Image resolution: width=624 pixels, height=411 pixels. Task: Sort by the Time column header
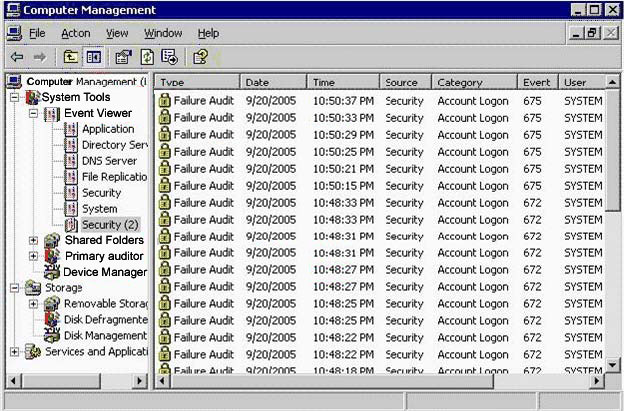tap(343, 82)
